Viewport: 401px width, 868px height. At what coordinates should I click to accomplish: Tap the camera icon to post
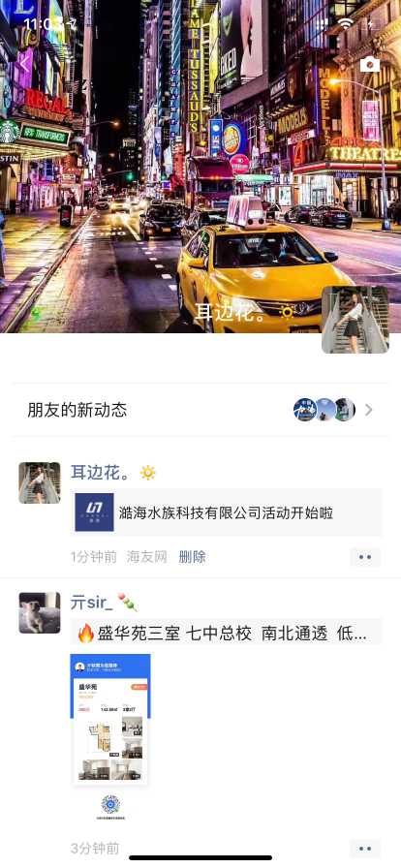pyautogui.click(x=370, y=64)
